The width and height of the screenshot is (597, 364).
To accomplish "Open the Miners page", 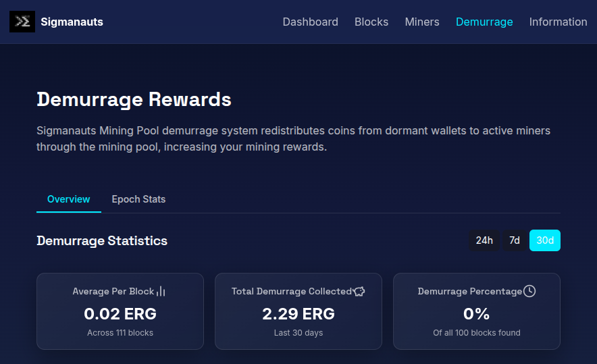I will click(422, 22).
